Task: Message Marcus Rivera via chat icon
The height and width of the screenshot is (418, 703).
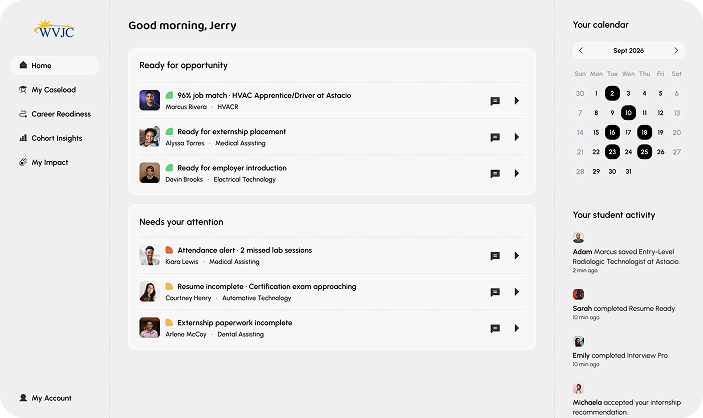Action: coord(495,101)
